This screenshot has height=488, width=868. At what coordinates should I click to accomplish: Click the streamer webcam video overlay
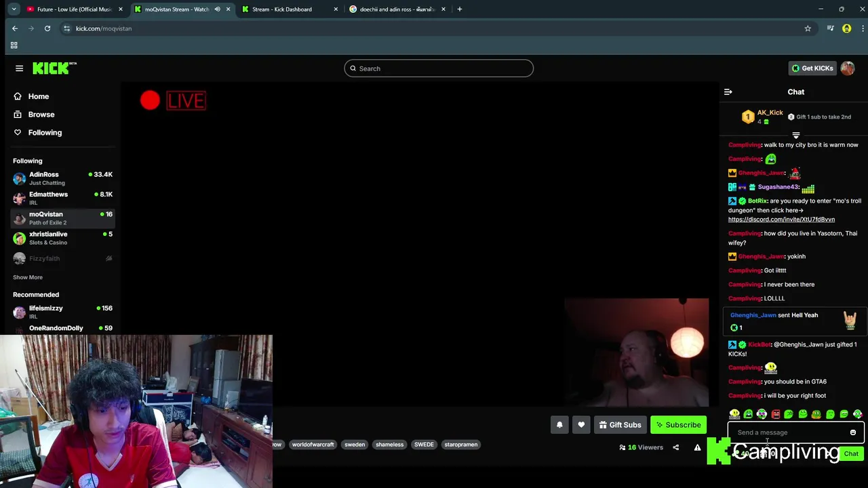(x=637, y=352)
